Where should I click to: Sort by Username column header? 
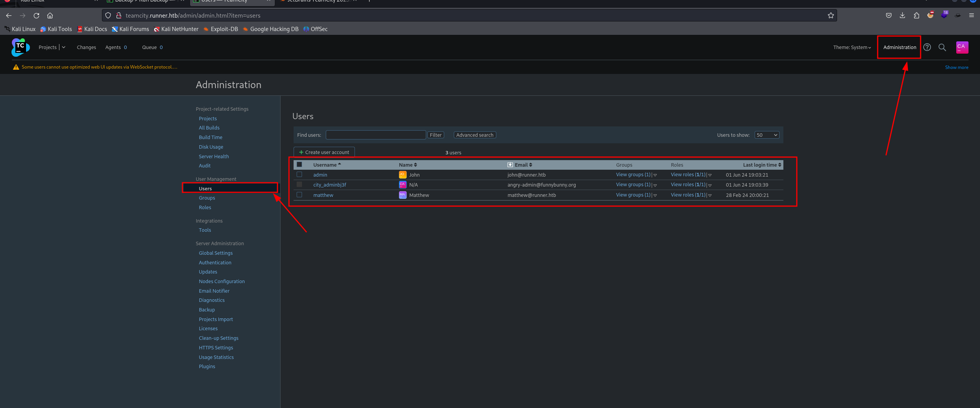pos(327,165)
